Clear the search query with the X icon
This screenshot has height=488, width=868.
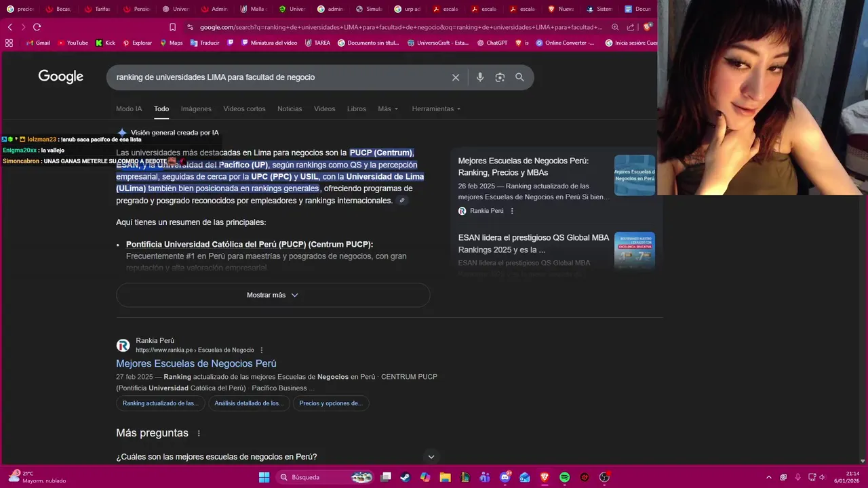point(456,77)
